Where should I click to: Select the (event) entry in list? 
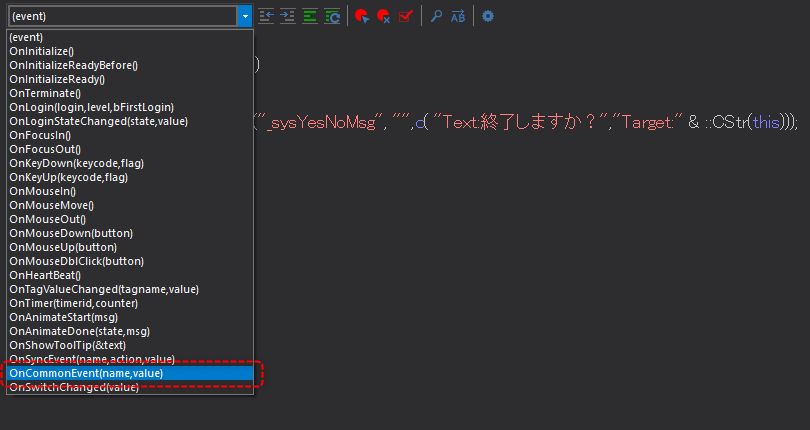[130, 37]
